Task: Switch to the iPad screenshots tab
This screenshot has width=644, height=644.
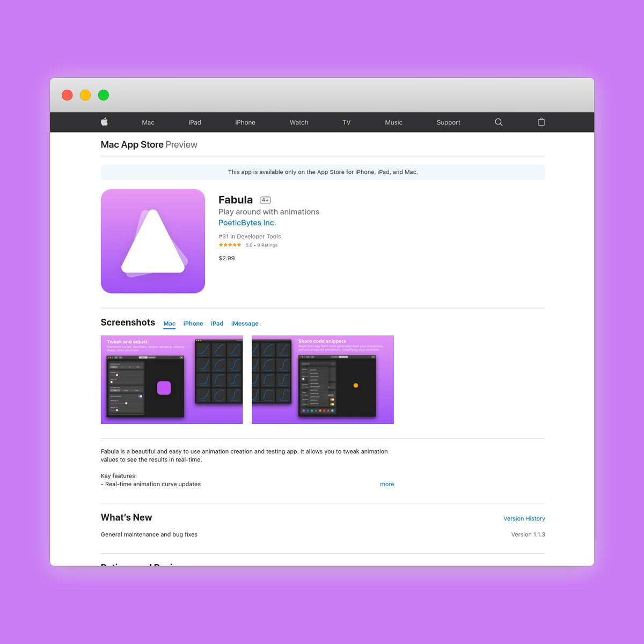Action: [217, 324]
